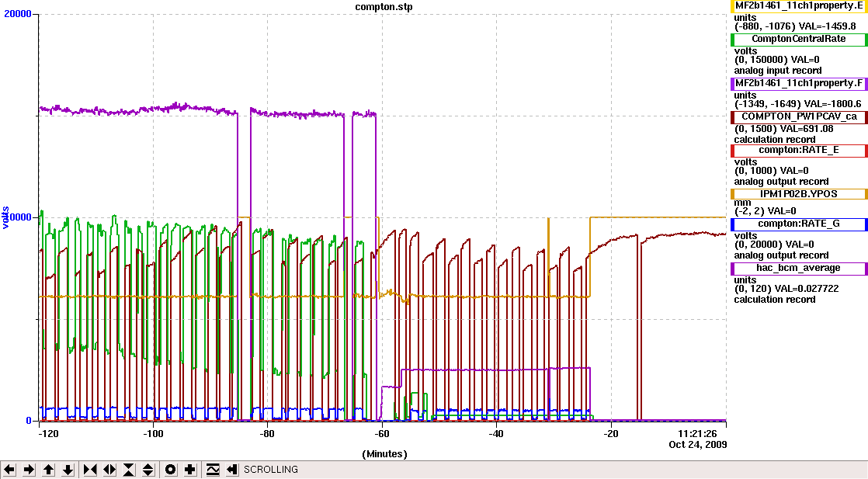Click the -100 x-axis tick label
Screen dimensions: 868x479
pos(154,434)
